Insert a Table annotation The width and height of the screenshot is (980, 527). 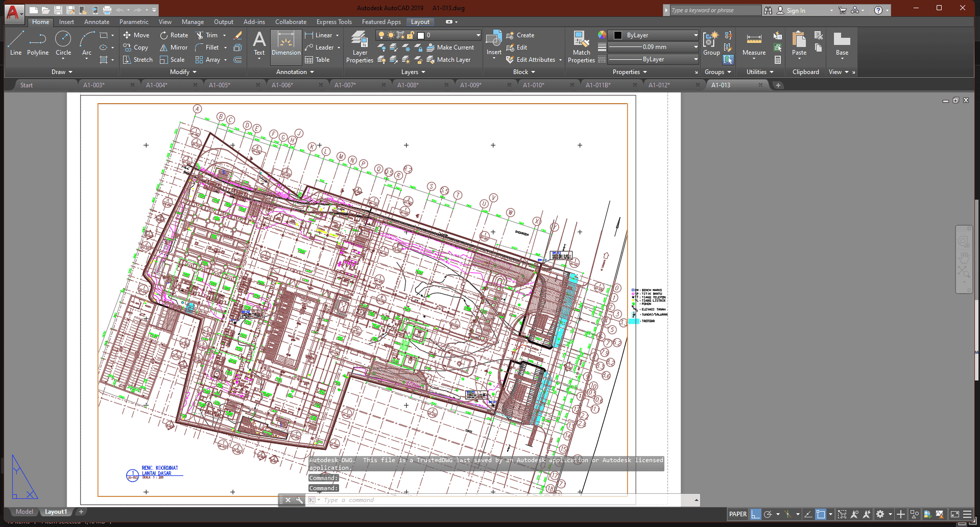pyautogui.click(x=317, y=60)
